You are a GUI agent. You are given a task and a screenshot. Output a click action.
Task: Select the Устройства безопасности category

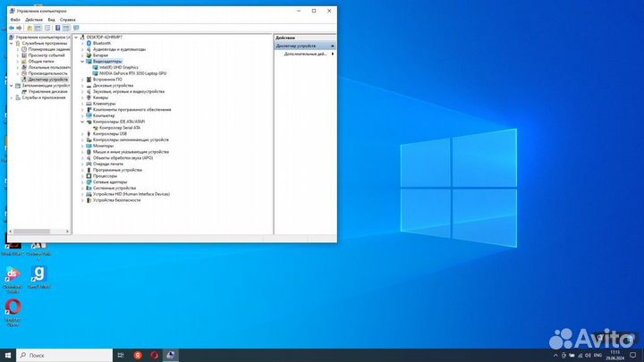tap(116, 200)
